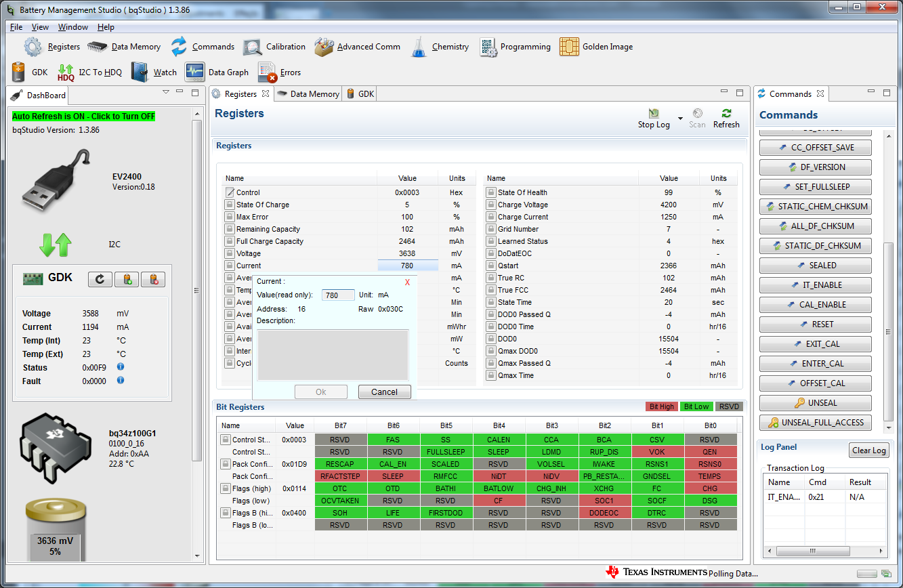Open the Window menu
Screen dimensions: 903x588
73,27
